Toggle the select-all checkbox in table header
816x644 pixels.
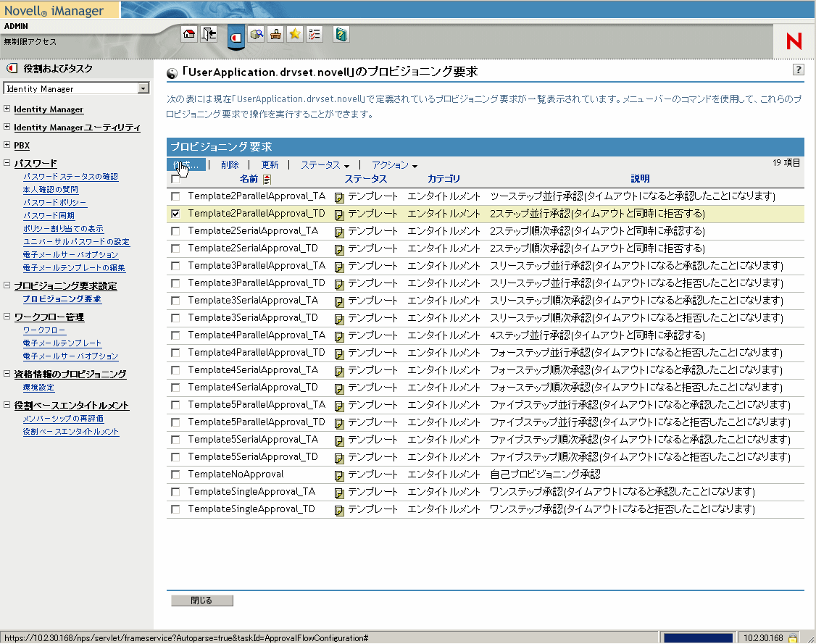click(175, 179)
